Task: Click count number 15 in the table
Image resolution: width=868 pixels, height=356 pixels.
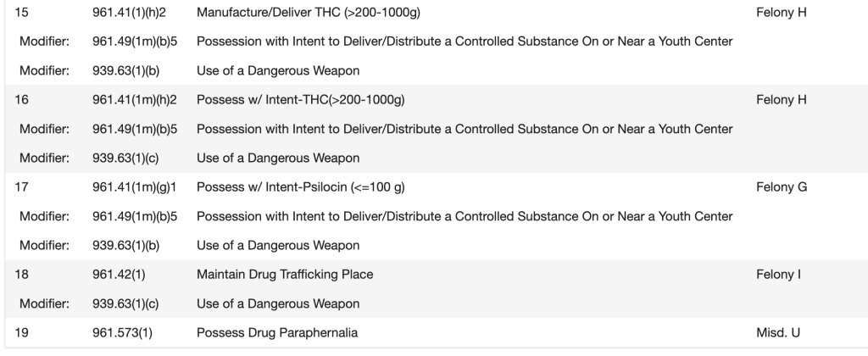Action: click(x=23, y=13)
